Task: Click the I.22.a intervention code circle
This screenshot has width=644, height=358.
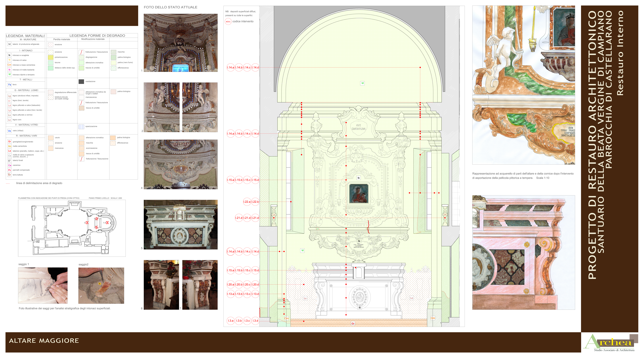Action: [247, 202]
